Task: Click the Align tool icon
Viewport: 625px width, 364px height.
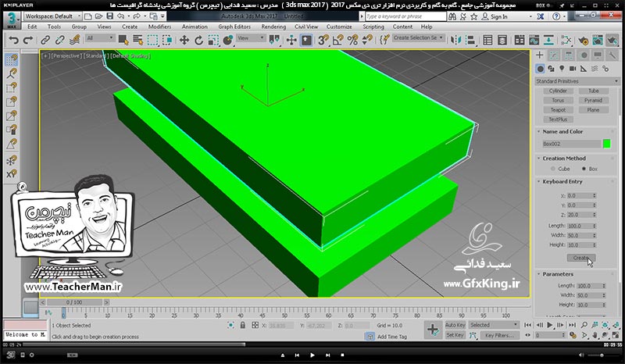Action: (470, 40)
